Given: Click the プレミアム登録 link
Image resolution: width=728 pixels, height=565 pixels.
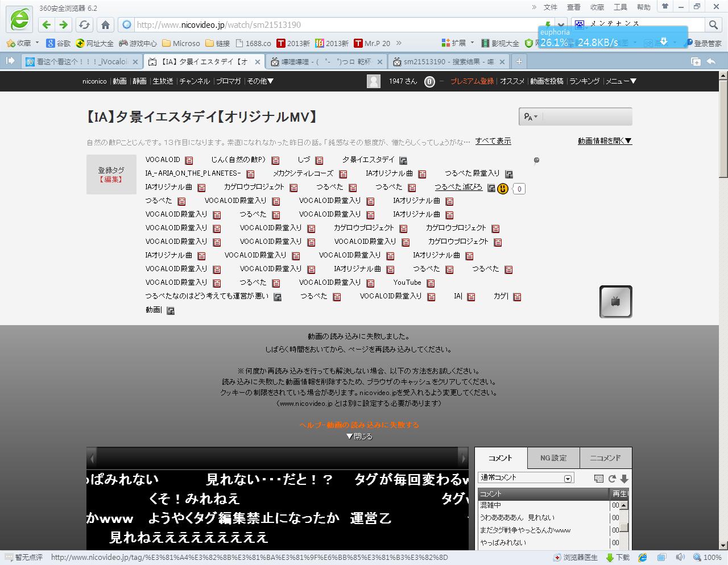Looking at the screenshot, I should 472,81.
